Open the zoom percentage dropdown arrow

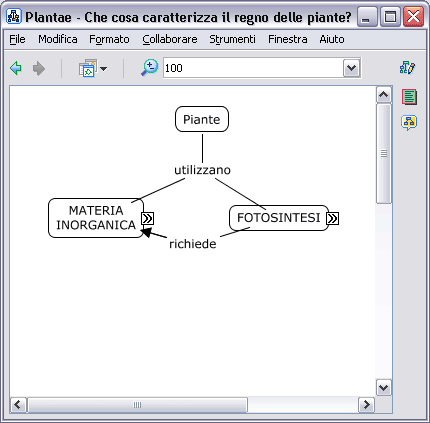click(351, 68)
